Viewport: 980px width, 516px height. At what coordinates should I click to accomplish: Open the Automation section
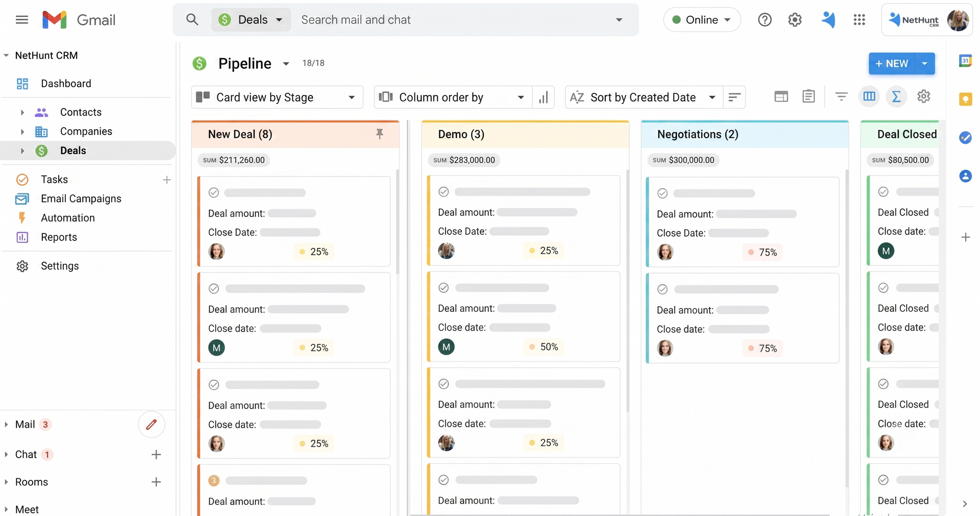click(68, 218)
